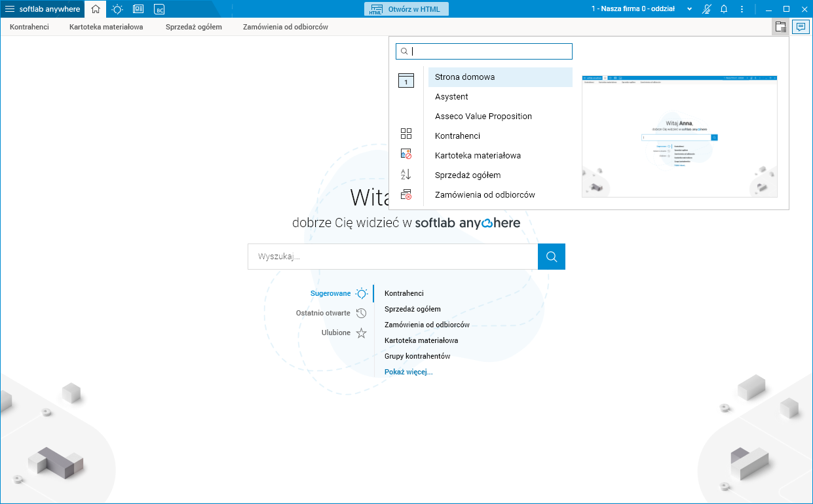This screenshot has width=813, height=504.
Task: Focus the window switcher search field
Action: (x=484, y=51)
